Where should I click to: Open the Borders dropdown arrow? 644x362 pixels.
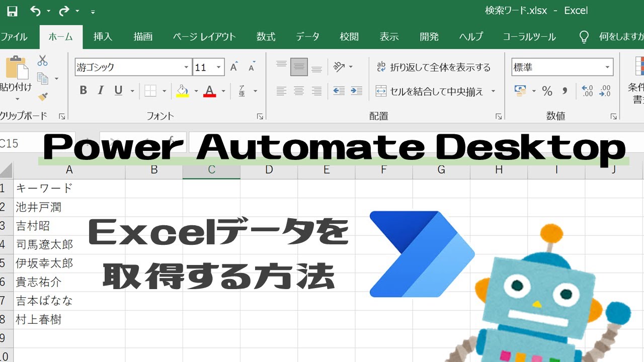pos(164,91)
